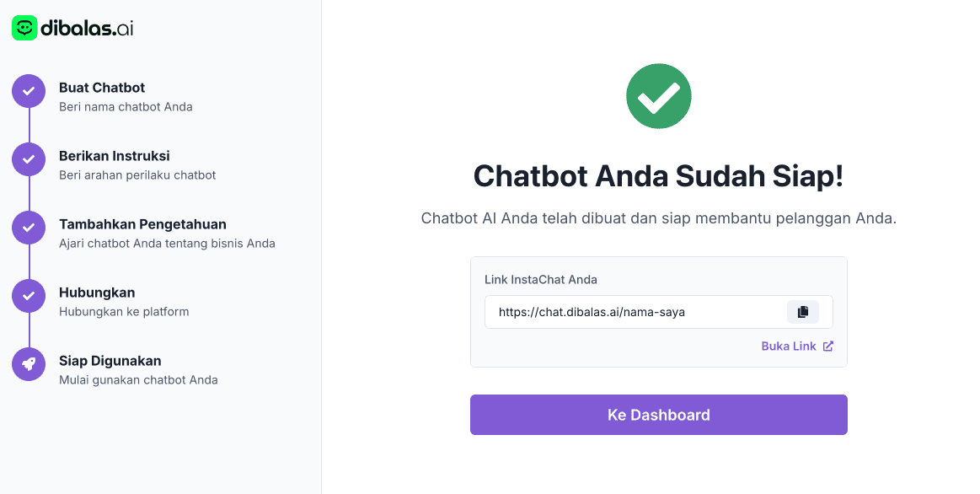Click the checkmark icon beside Buat Chatbot
The width and height of the screenshot is (980, 494).
(28, 91)
